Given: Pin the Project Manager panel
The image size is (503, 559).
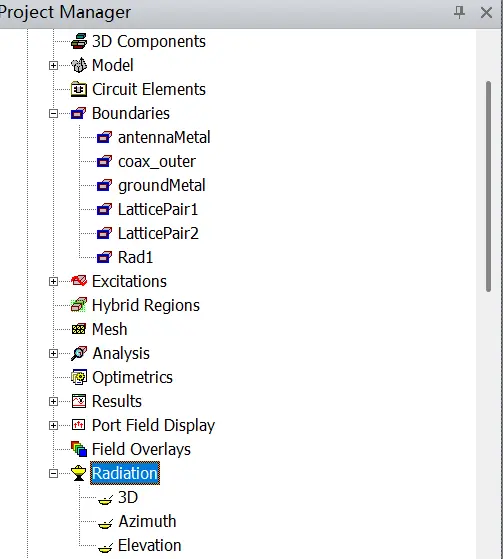Looking at the screenshot, I should point(460,12).
